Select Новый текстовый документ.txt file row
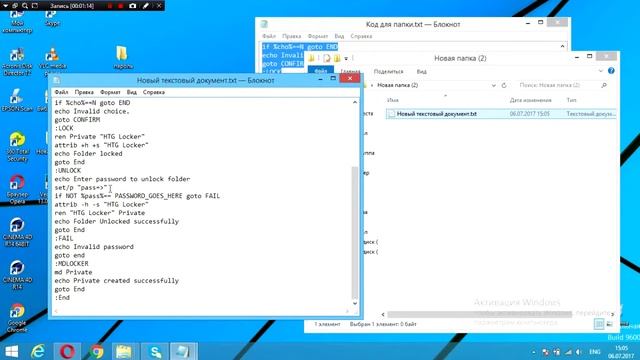This screenshot has width=640, height=360. (501, 114)
